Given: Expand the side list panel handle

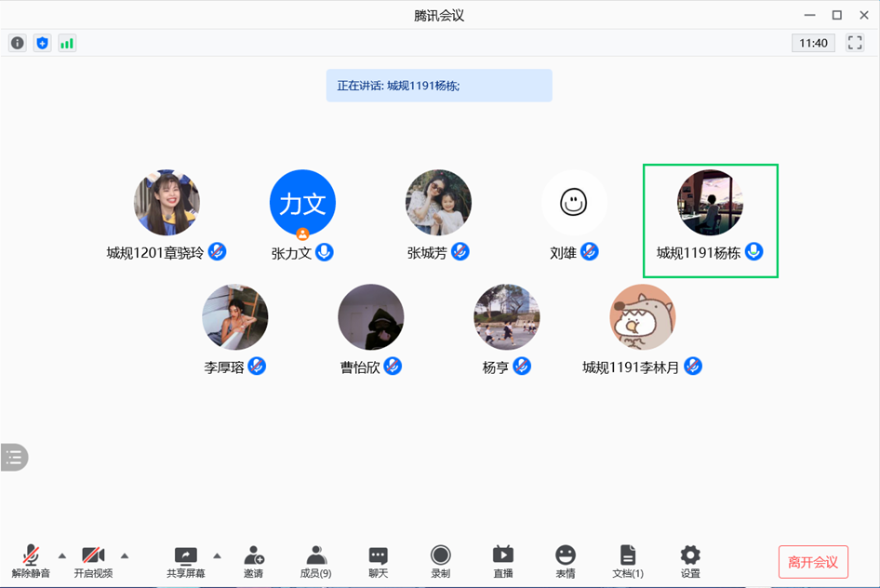Looking at the screenshot, I should click(x=14, y=457).
